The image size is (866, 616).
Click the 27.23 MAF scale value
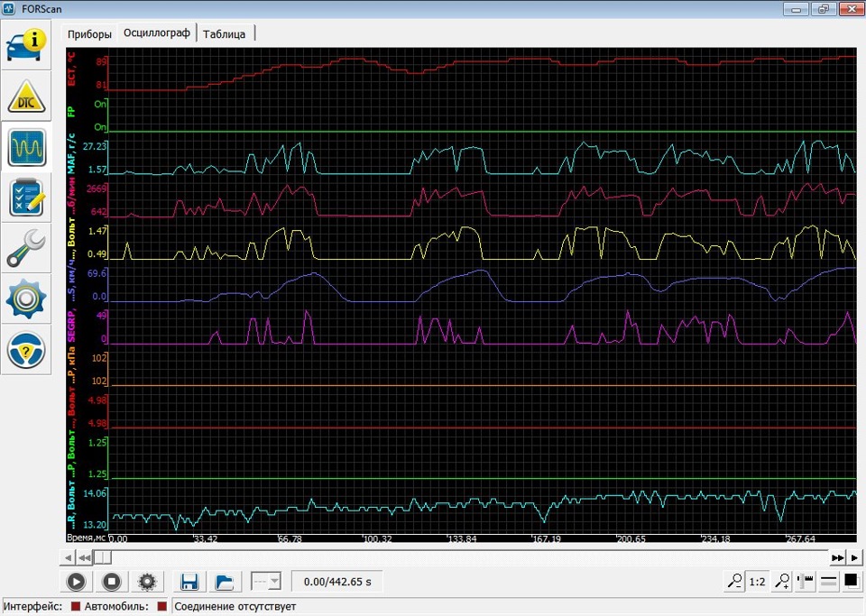click(x=94, y=146)
